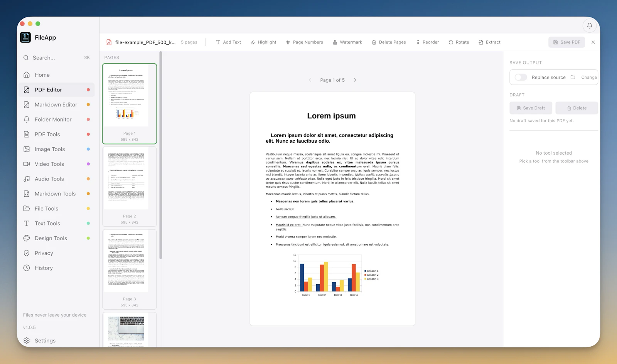The width and height of the screenshot is (617, 364).
Task: Select the Delete Pages tool
Action: [389, 42]
